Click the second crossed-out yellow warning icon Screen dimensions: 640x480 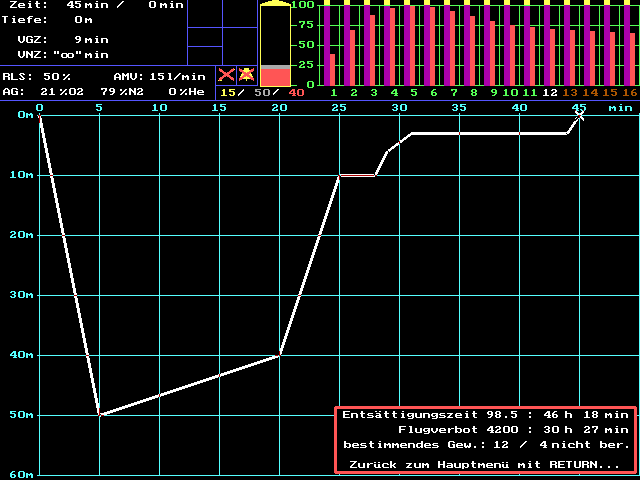click(x=246, y=76)
